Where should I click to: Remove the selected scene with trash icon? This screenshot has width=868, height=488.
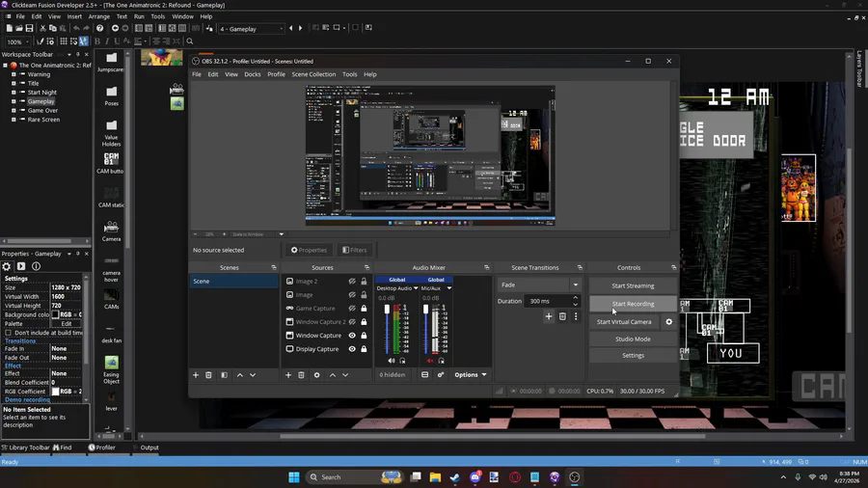pyautogui.click(x=208, y=375)
